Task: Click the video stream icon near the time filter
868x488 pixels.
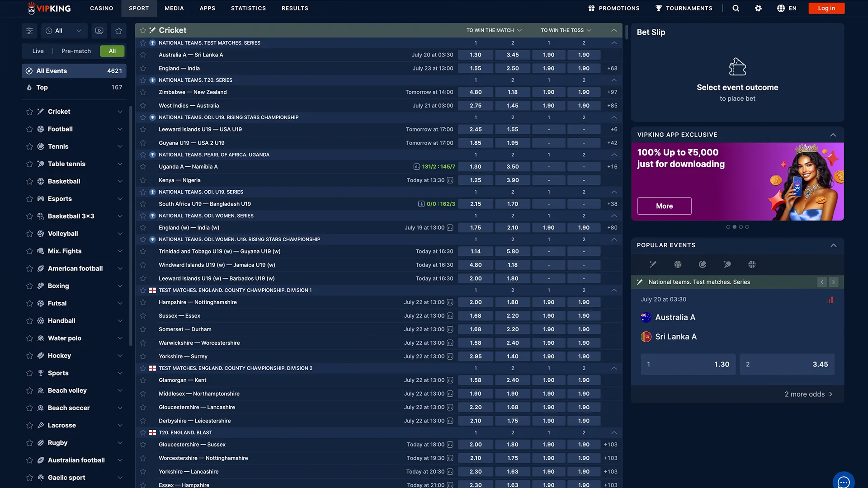Action: [99, 30]
